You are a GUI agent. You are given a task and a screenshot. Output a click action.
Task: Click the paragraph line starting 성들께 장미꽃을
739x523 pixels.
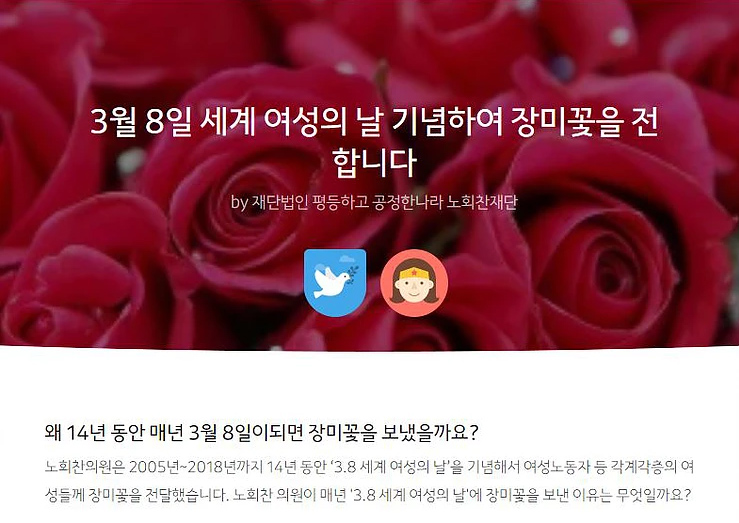click(x=368, y=495)
